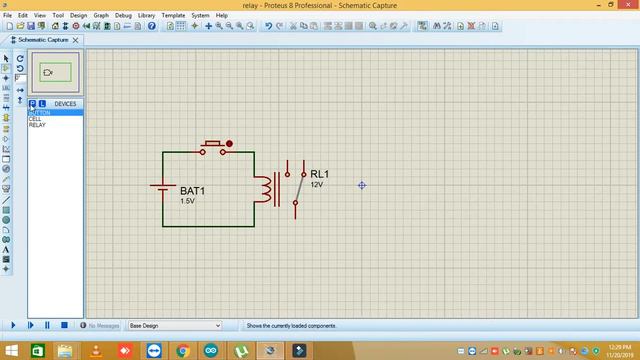The image size is (640, 360).
Task: Copy the selection to the clipboard
Action: click(304, 26)
